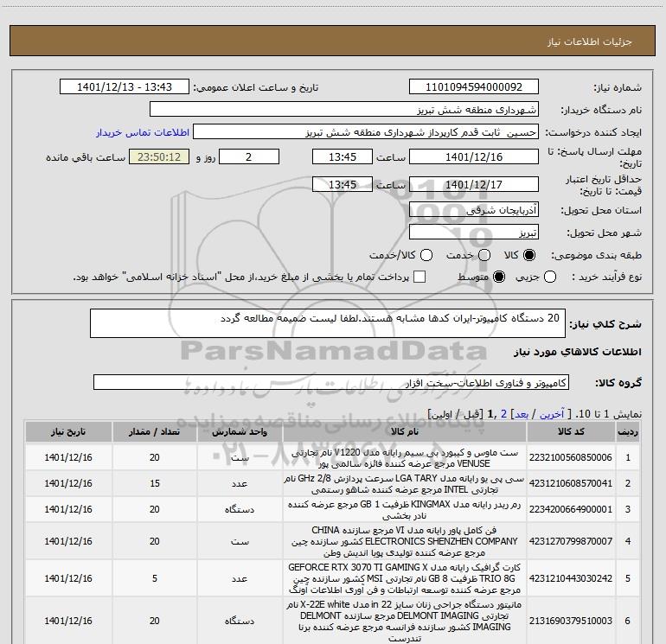666x644 pixels.
Task: Click the VENUSE V1220 mouse keyboard set name
Action: coord(405,458)
